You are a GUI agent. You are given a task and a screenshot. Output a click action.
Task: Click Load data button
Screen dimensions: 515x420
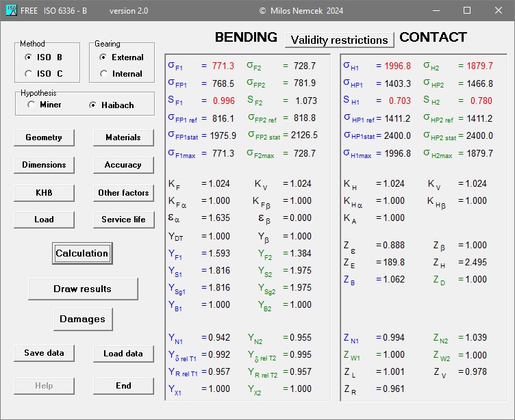[123, 354]
